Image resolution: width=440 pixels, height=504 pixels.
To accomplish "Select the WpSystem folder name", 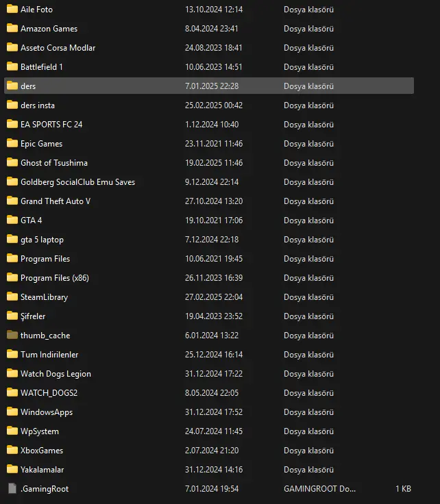I will click(x=40, y=431).
